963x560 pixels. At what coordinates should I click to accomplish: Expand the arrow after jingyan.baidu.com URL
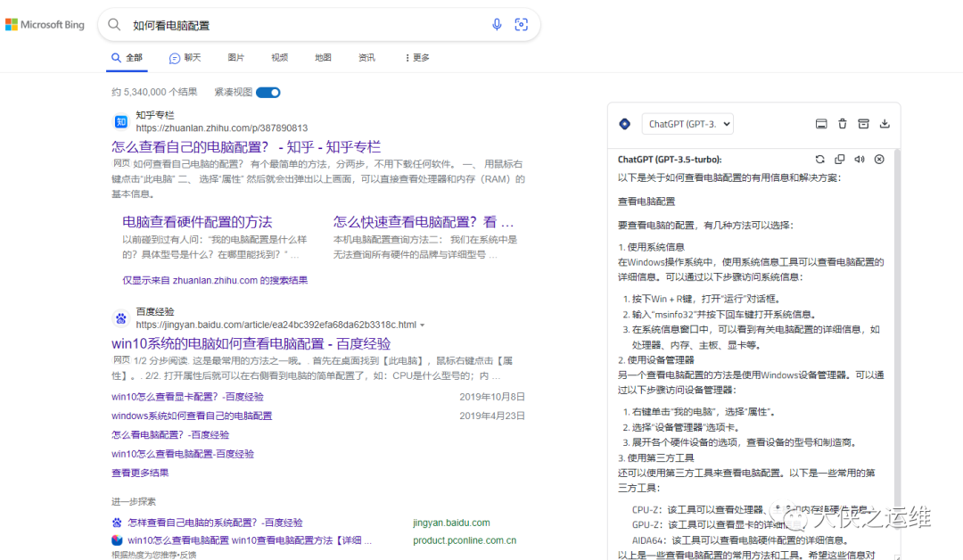tap(423, 325)
